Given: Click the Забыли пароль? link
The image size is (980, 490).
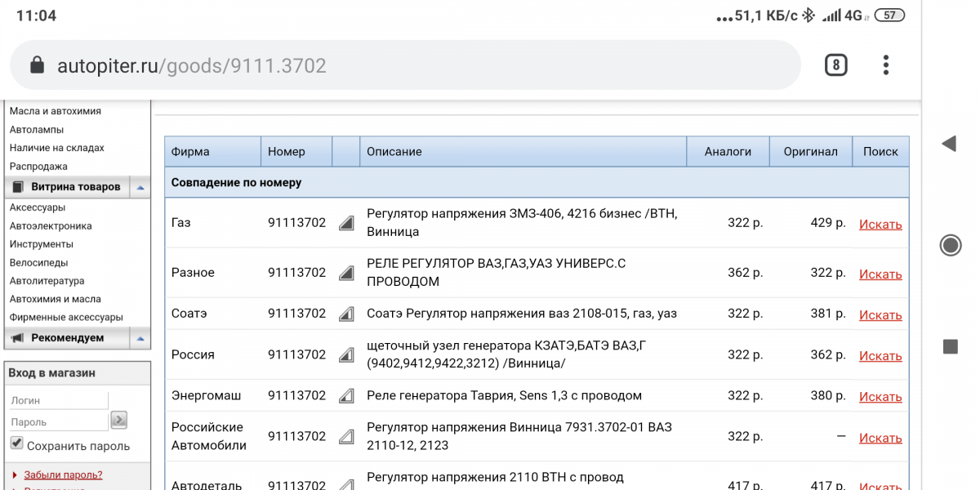Looking at the screenshot, I should click(x=63, y=474).
